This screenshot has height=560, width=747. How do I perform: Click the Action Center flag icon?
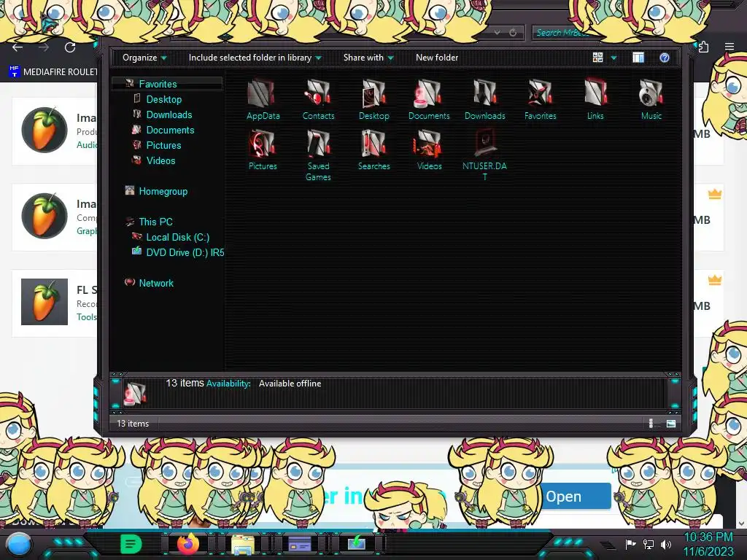point(631,544)
